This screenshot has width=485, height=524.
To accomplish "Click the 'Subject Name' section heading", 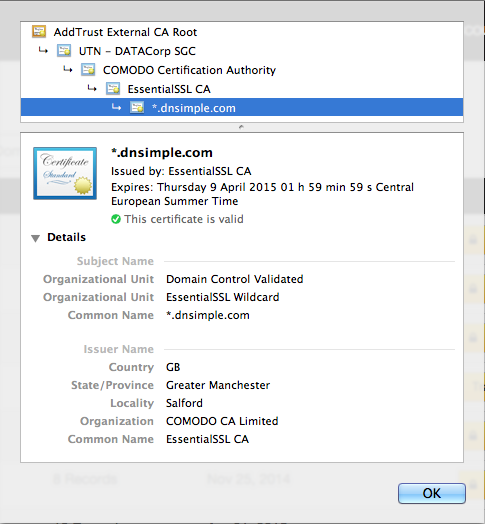I will (115, 261).
